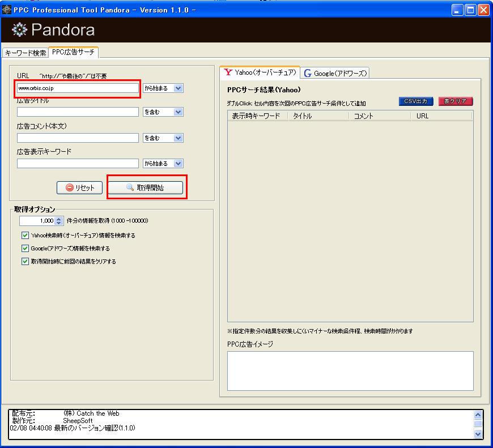The image size is (493, 448).
Task: Close the Pandora window
Action: [483, 10]
